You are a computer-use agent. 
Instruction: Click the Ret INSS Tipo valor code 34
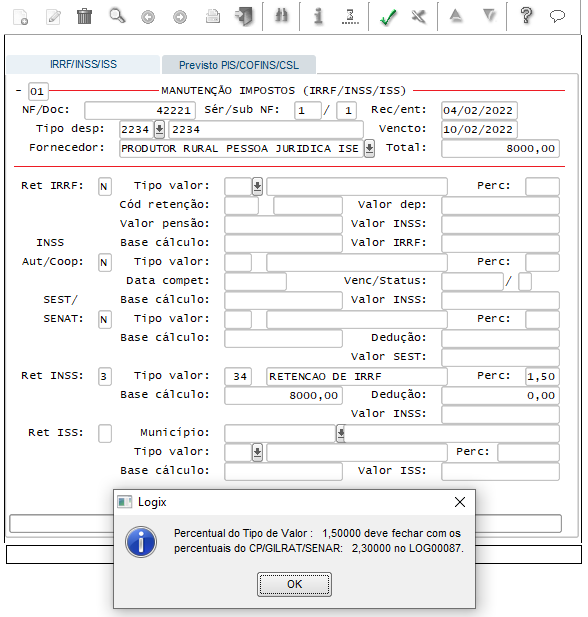[238, 377]
